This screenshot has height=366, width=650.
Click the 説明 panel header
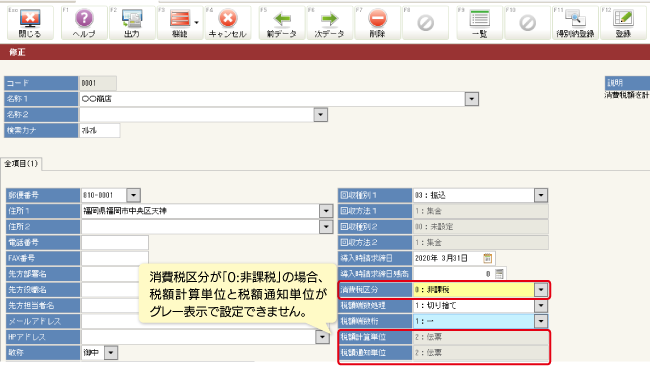[x=627, y=82]
